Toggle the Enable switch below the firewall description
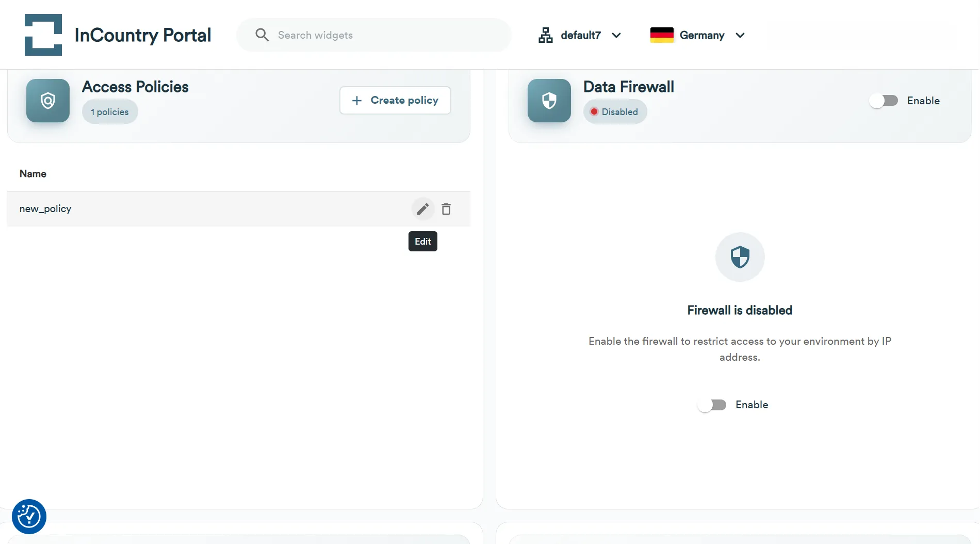The image size is (980, 544). (x=712, y=405)
